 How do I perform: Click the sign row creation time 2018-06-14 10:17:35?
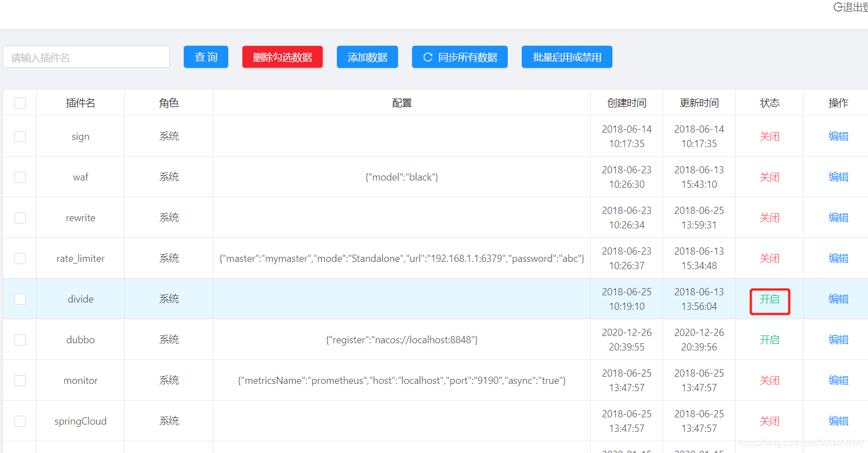coord(627,137)
